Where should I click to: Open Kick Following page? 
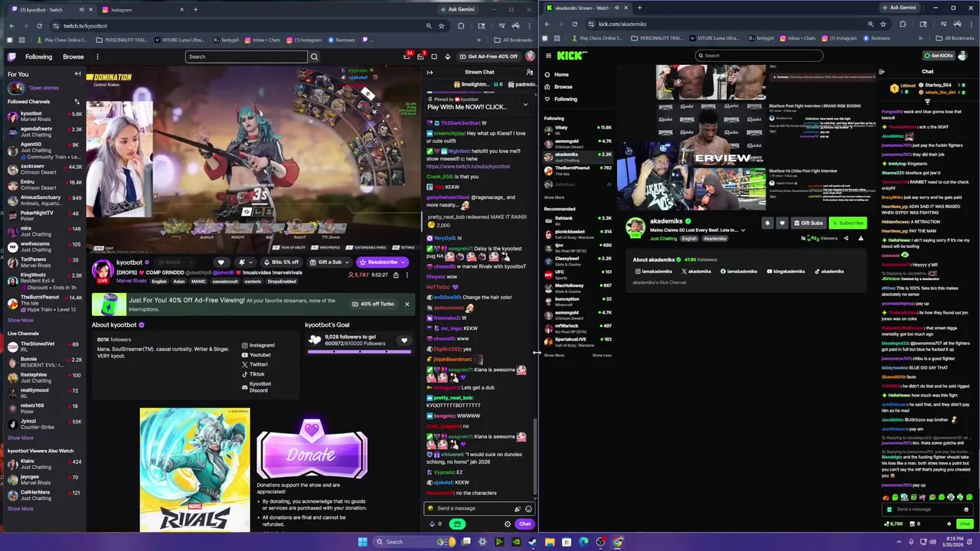coord(566,99)
